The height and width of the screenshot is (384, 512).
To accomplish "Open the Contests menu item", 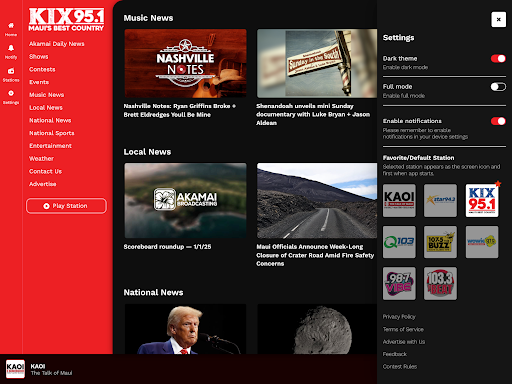I will coord(42,69).
